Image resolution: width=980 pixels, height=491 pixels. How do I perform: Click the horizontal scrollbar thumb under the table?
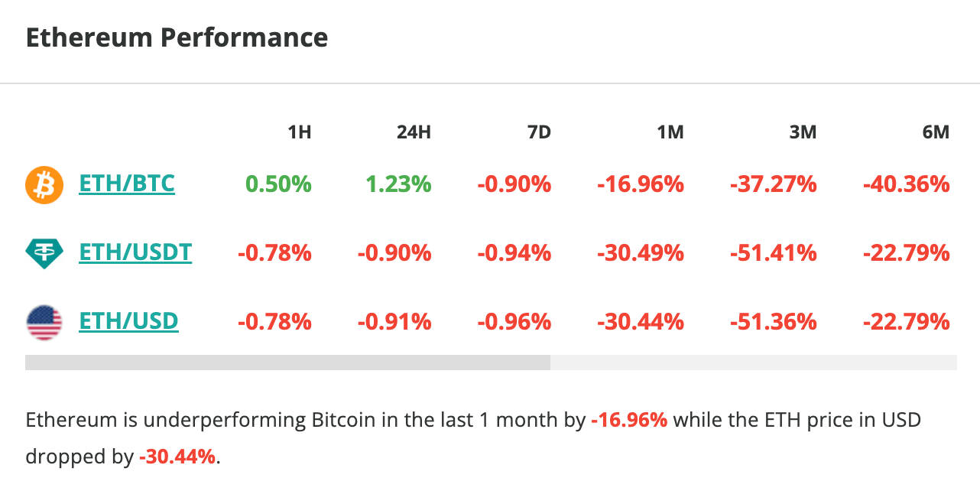tap(287, 363)
